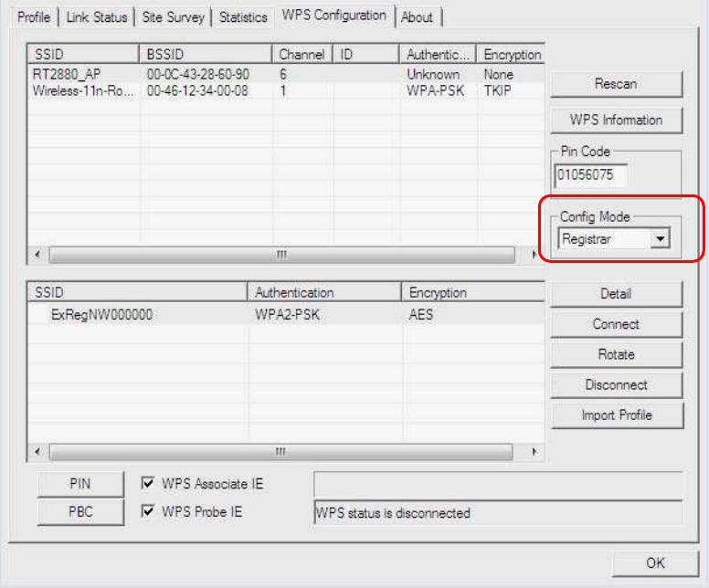Click left arrow of upper list scrollbar
Screen dimensions: 709x588
tap(37, 255)
